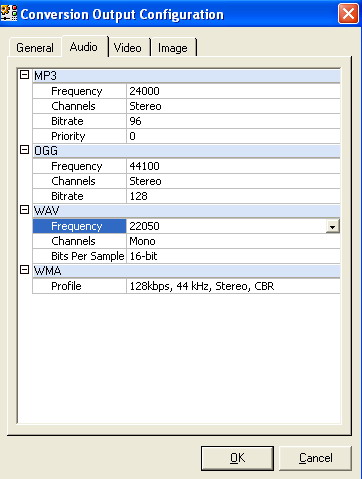Collapse the WAV section
Image resolution: width=362 pixels, height=479 pixels.
click(24, 210)
